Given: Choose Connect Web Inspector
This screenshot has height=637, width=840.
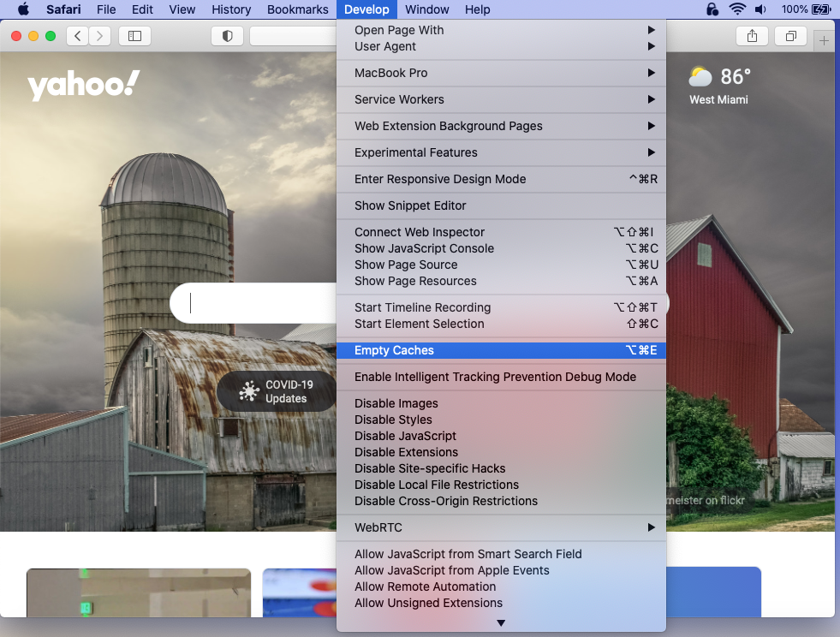Looking at the screenshot, I should click(x=501, y=232).
